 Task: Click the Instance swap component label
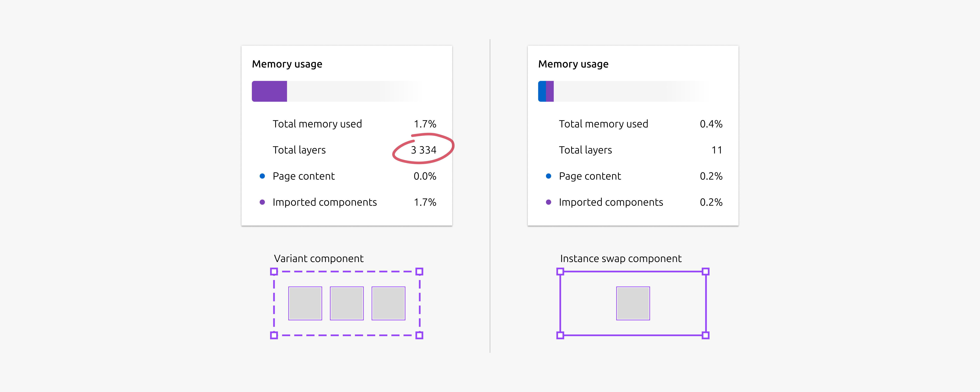click(x=621, y=259)
